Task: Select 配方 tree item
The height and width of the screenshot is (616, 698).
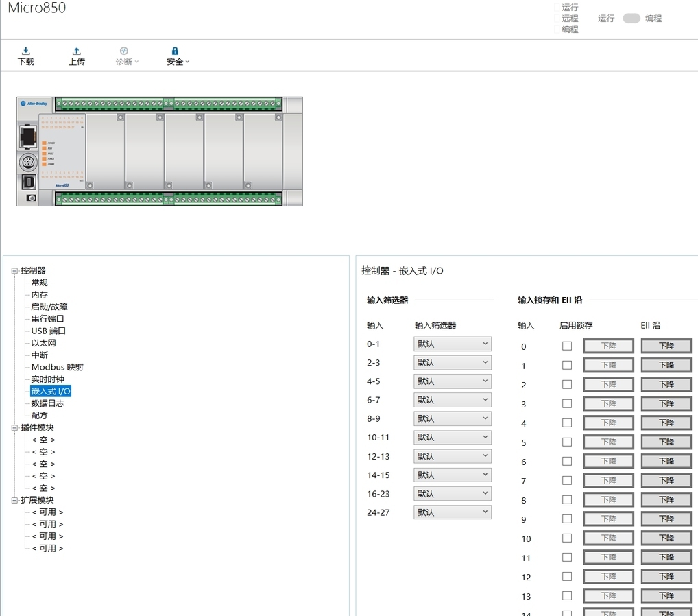Action: point(39,415)
